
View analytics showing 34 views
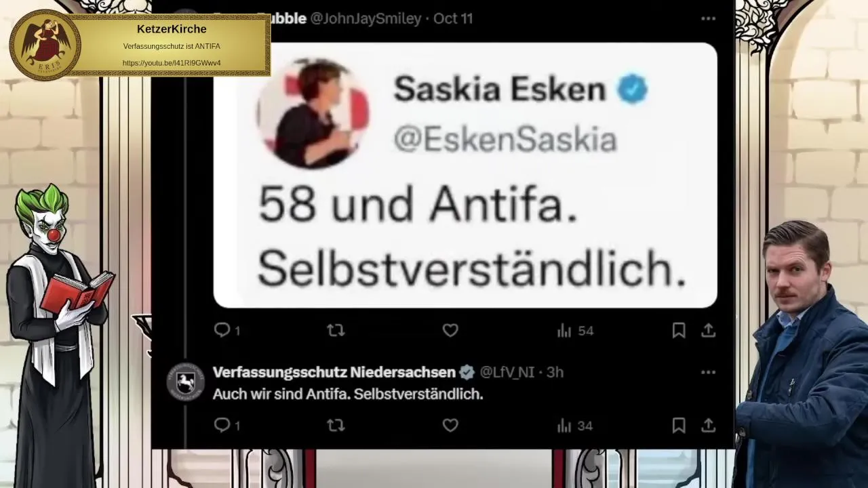575,426
